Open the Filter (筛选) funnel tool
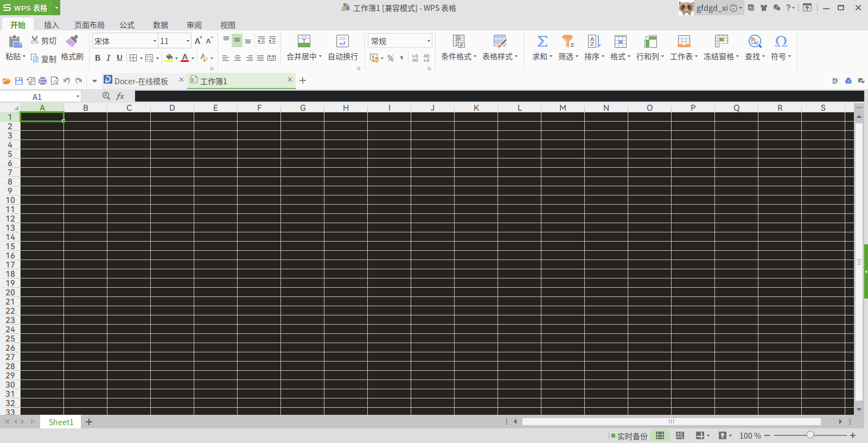The height and width of the screenshot is (443, 868). (x=567, y=42)
